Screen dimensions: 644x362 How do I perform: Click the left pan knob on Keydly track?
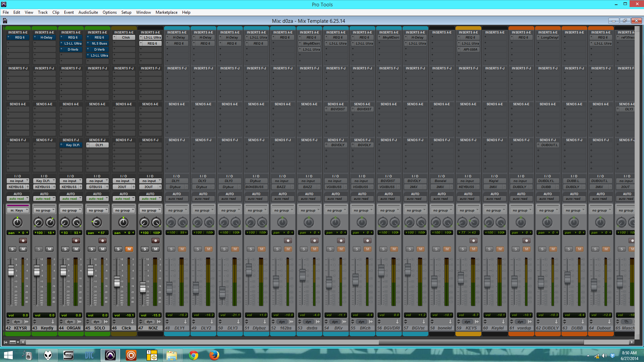(39, 222)
